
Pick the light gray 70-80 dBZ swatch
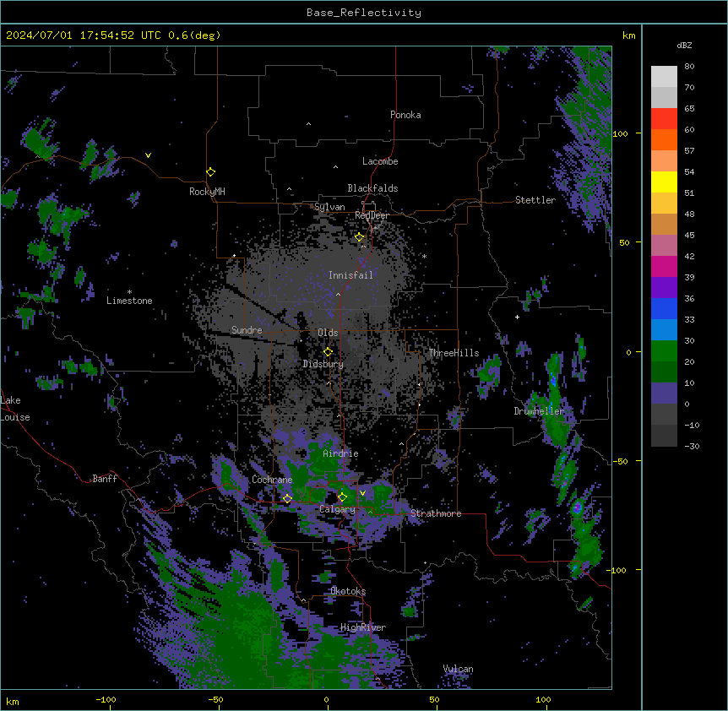click(x=664, y=76)
